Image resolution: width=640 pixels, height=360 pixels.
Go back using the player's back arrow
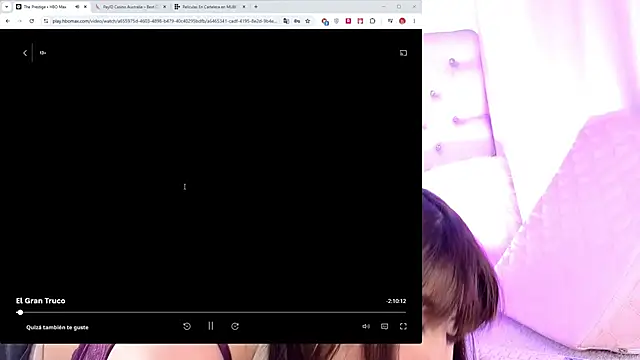coord(25,53)
